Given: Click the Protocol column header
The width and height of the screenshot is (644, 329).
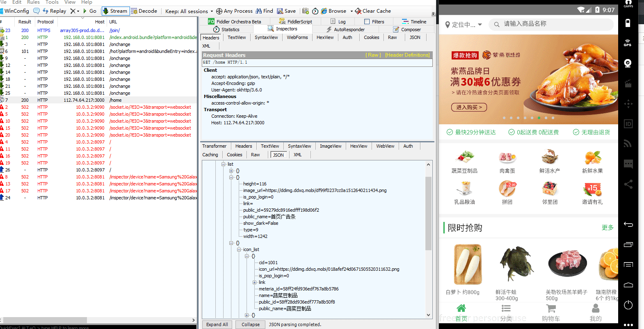Looking at the screenshot, I should point(45,22).
